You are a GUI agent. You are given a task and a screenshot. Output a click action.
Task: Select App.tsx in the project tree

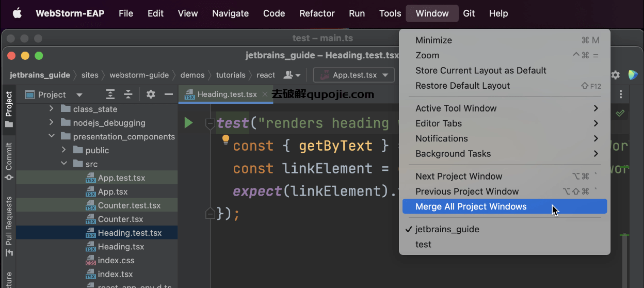(x=97, y=191)
